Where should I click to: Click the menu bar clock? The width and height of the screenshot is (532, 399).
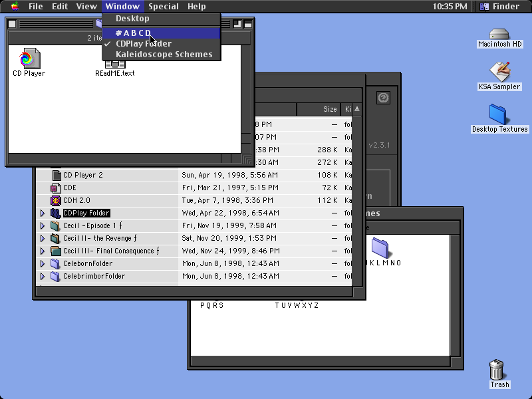click(450, 7)
